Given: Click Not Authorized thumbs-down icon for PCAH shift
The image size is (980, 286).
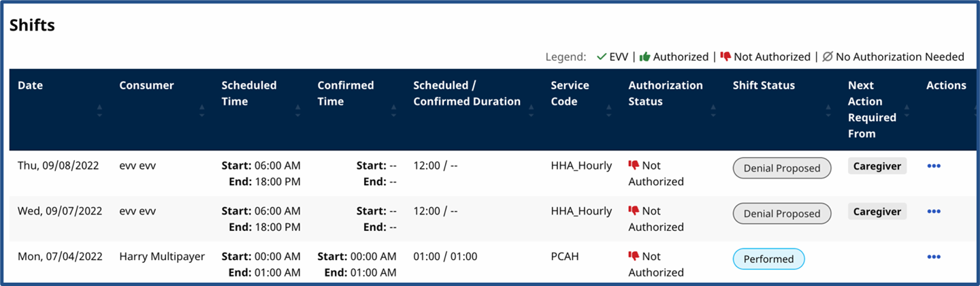Looking at the screenshot, I should pyautogui.click(x=634, y=257).
